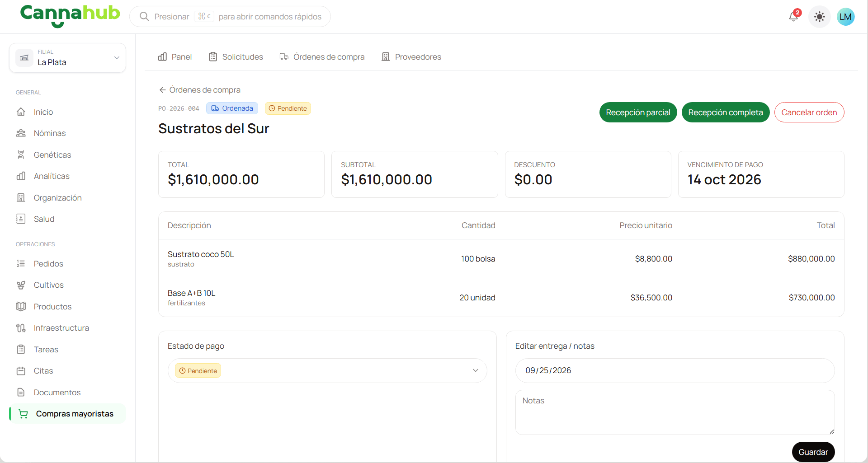Expand the La Plata filial selector
Viewport: 868px width, 463px height.
click(x=67, y=57)
